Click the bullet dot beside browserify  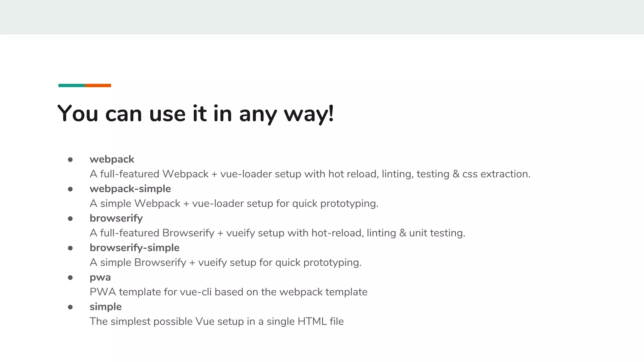[70, 219]
